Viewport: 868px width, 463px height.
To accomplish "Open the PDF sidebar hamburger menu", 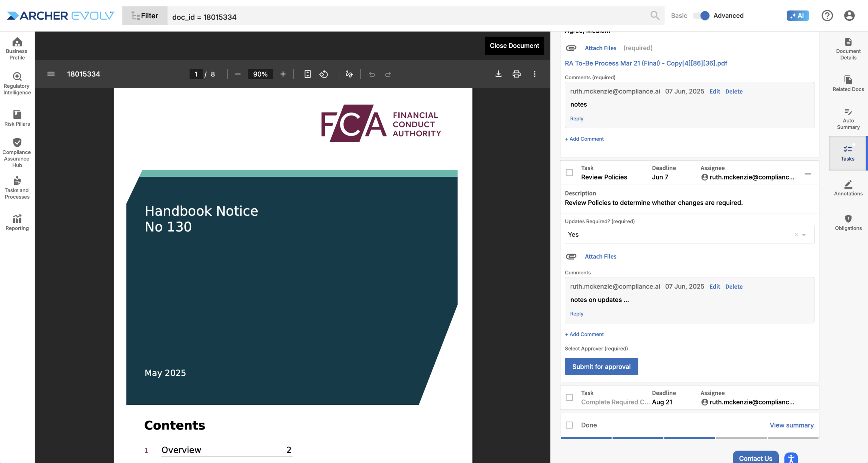I will pyautogui.click(x=51, y=74).
